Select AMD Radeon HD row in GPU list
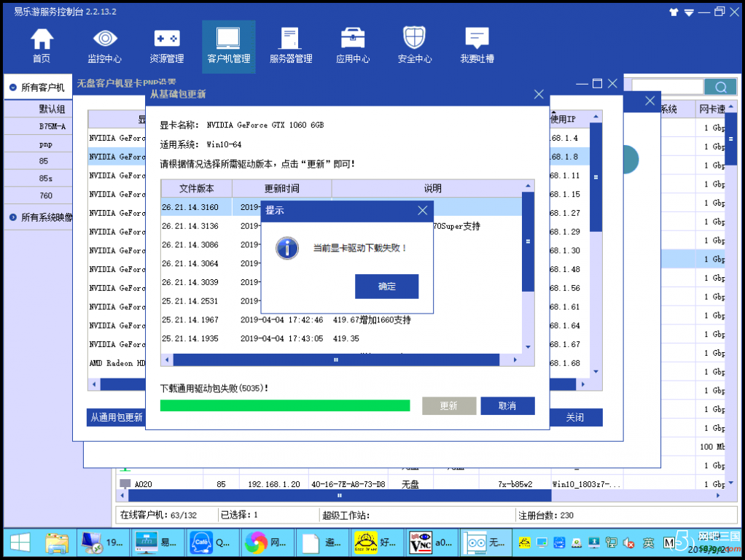745x560 pixels. pos(117,363)
